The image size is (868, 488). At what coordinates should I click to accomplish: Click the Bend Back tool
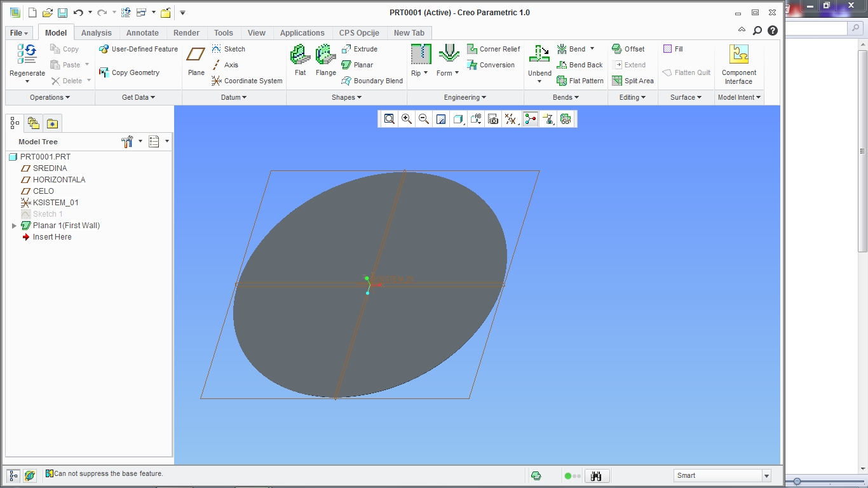[580, 65]
